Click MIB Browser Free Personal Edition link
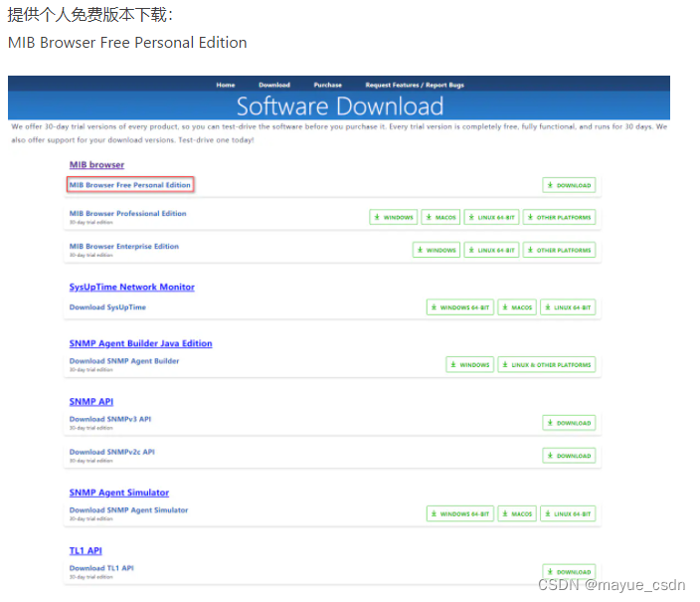Viewport: 700px width, 602px height. [x=130, y=184]
